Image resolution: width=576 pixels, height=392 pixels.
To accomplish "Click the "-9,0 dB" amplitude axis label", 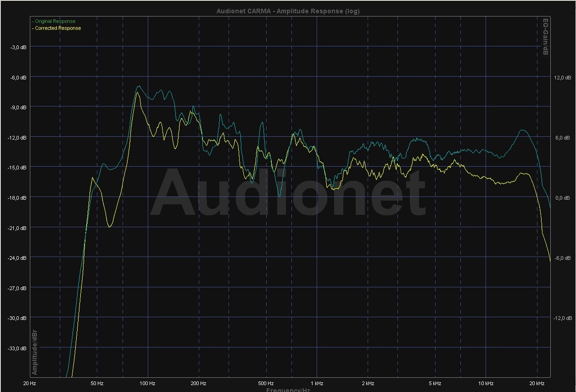I will (19, 107).
